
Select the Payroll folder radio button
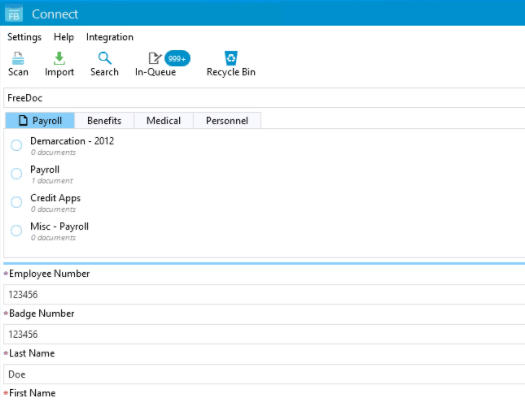click(x=16, y=174)
